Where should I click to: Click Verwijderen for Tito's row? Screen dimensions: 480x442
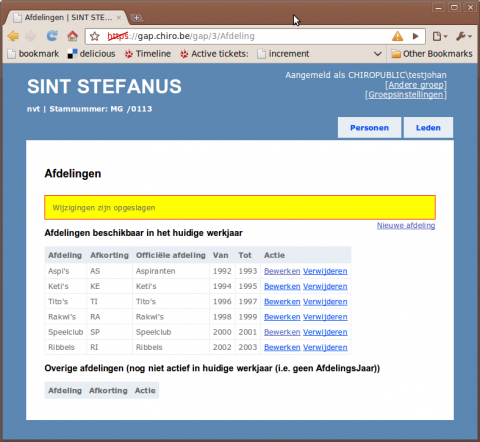[325, 302]
